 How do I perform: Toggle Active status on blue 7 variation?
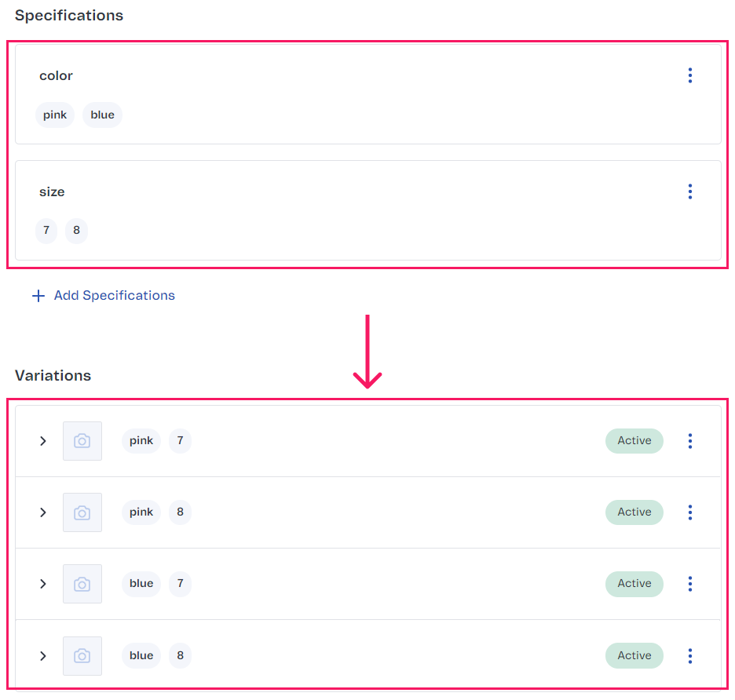coord(634,584)
